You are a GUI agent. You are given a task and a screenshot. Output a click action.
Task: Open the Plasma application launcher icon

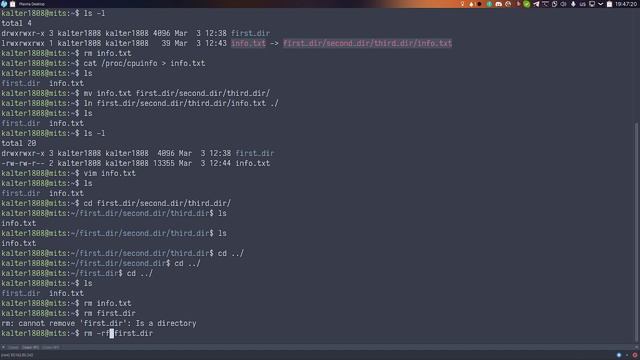[4, 4]
